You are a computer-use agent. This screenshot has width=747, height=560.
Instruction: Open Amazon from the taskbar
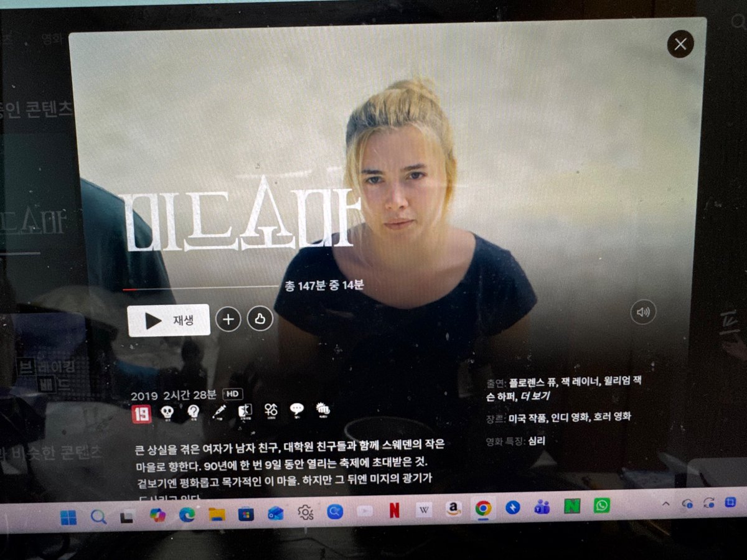click(x=454, y=509)
